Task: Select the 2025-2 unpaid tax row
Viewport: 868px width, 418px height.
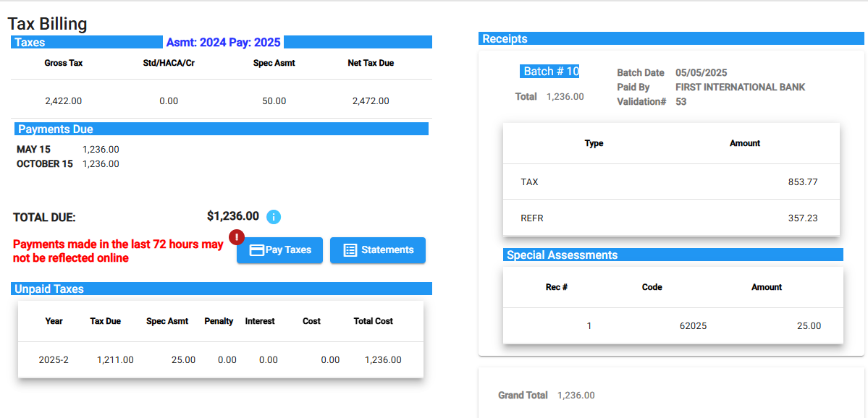Action: [x=220, y=359]
